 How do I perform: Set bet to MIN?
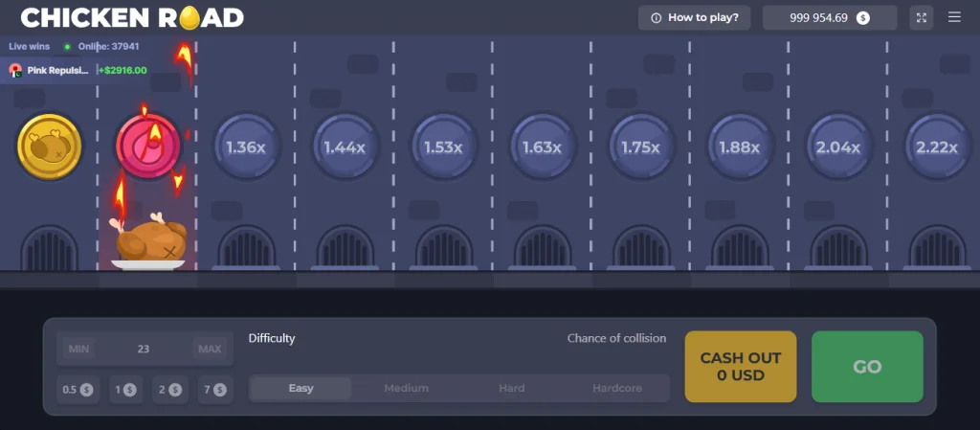(78, 349)
